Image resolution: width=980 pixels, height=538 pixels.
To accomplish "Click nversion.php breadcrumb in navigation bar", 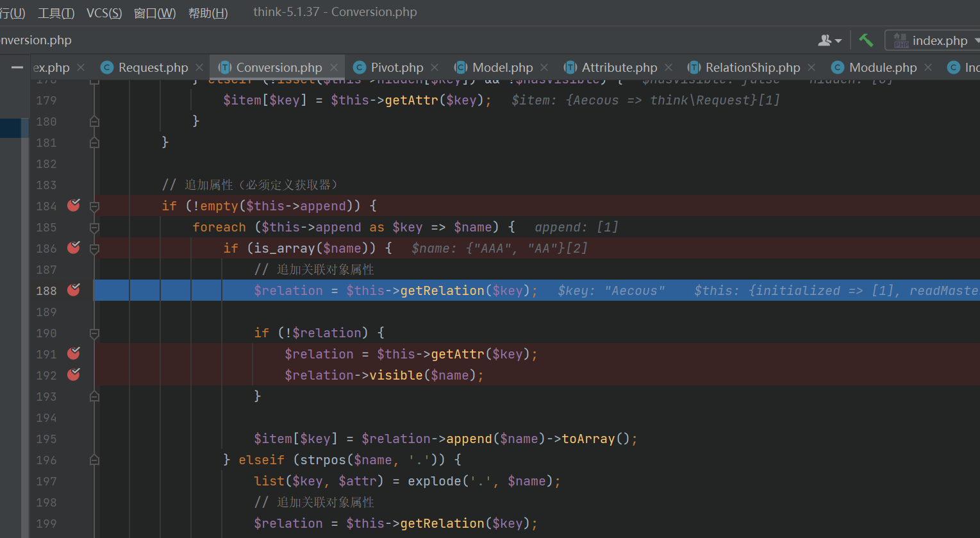I will click(x=36, y=40).
